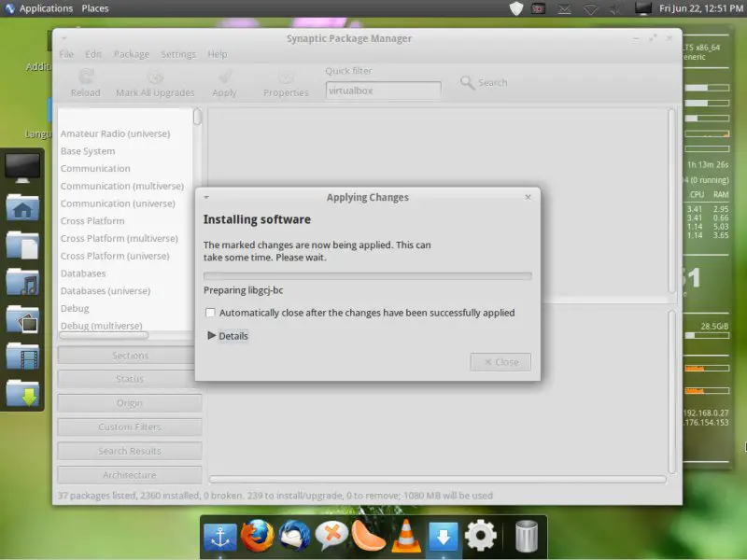
Task: Click the Sections filter button
Action: [x=130, y=356]
